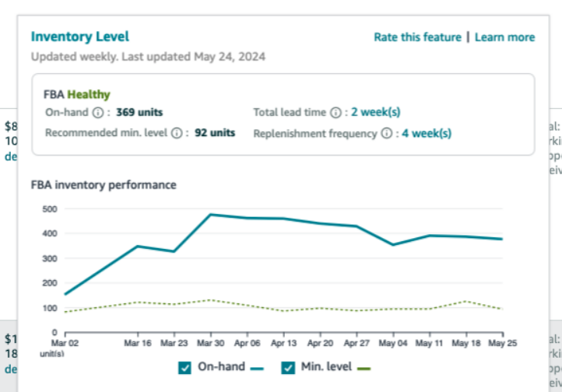The width and height of the screenshot is (562, 392).
Task: Click the On-hand data point at Mar 02
Action: [x=65, y=294]
